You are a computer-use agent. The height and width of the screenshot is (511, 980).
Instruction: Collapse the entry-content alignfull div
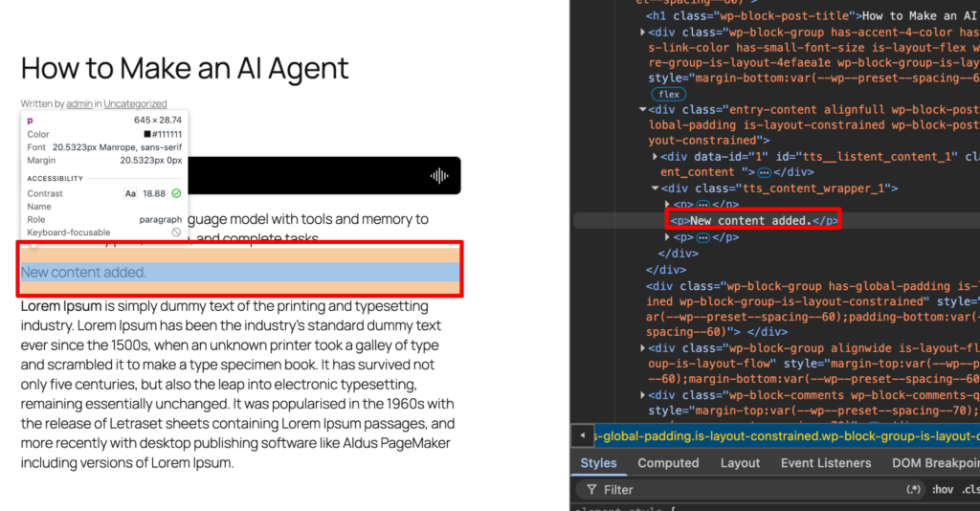[x=642, y=109]
